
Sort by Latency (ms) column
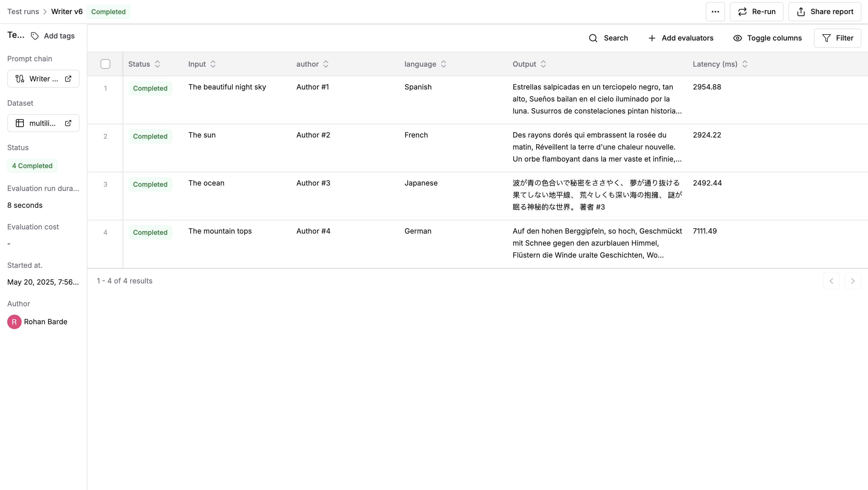tap(745, 64)
